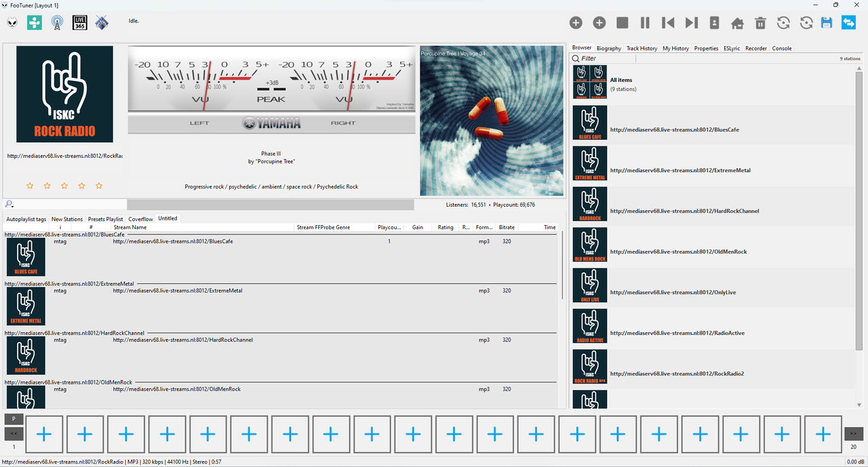This screenshot has width=868, height=467.
Task: Open the ESLyric tab
Action: 732,48
